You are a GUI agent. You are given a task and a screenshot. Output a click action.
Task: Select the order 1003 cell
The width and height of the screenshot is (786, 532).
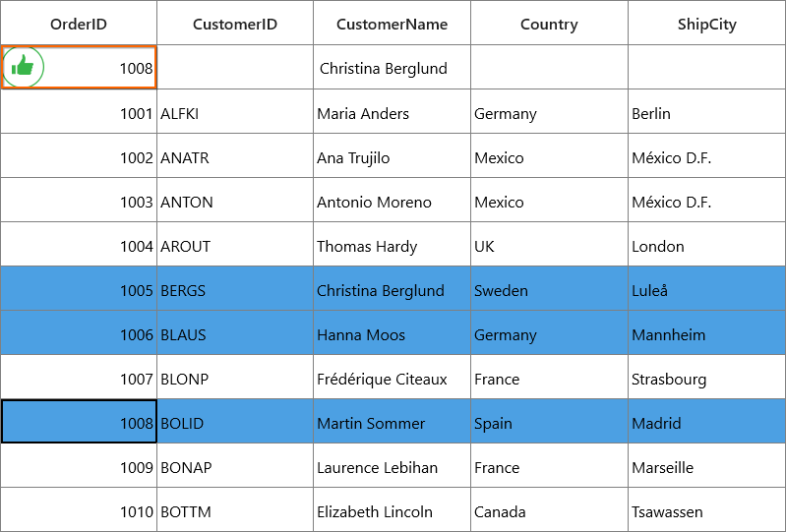pyautogui.click(x=79, y=200)
